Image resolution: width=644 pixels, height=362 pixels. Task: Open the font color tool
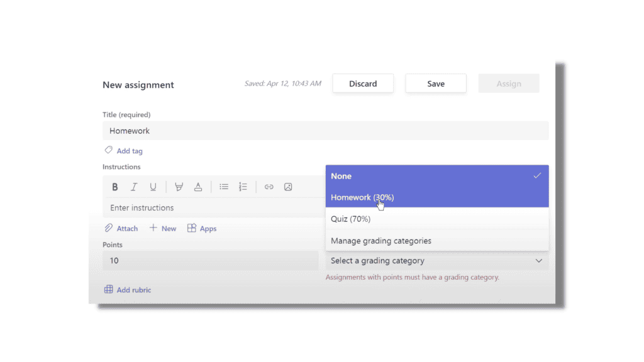tap(198, 187)
